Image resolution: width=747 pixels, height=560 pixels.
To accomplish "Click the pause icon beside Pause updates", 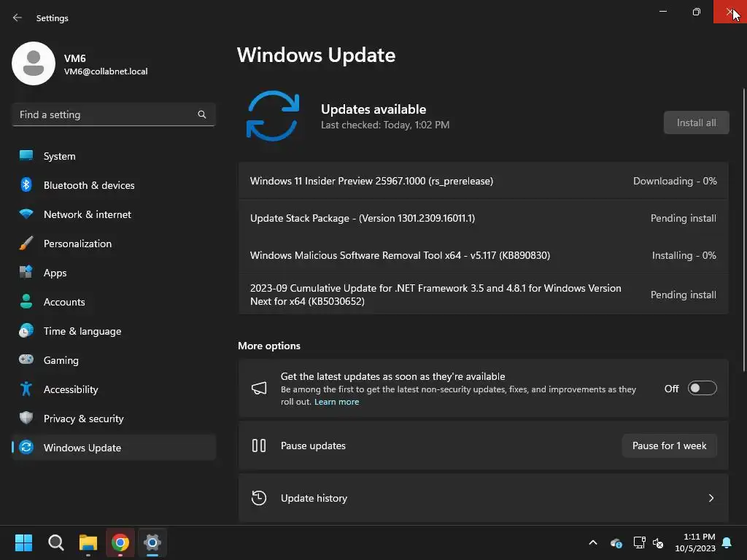I will pos(259,446).
